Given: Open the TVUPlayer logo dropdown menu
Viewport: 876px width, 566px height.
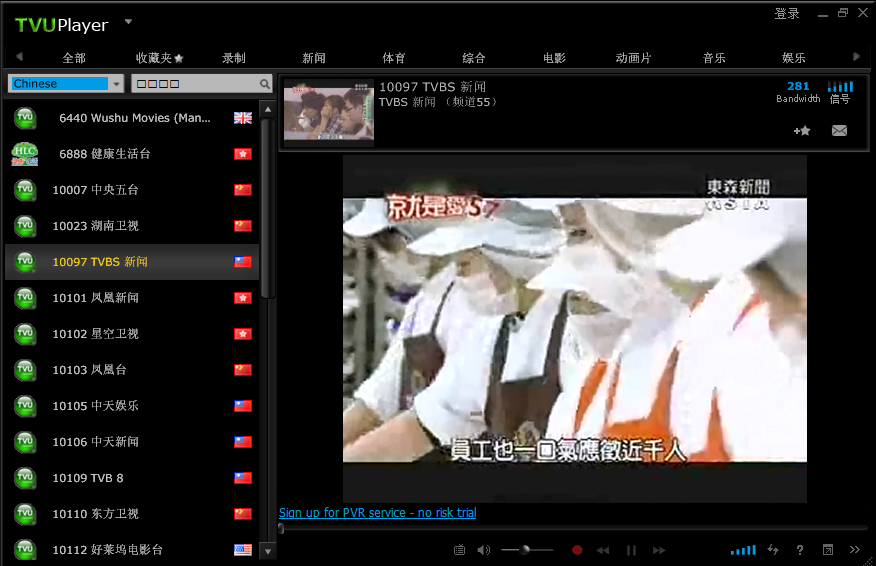Looking at the screenshot, I should pyautogui.click(x=128, y=22).
